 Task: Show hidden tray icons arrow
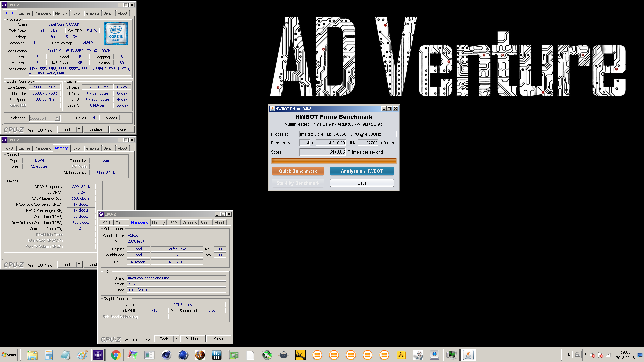(x=585, y=355)
